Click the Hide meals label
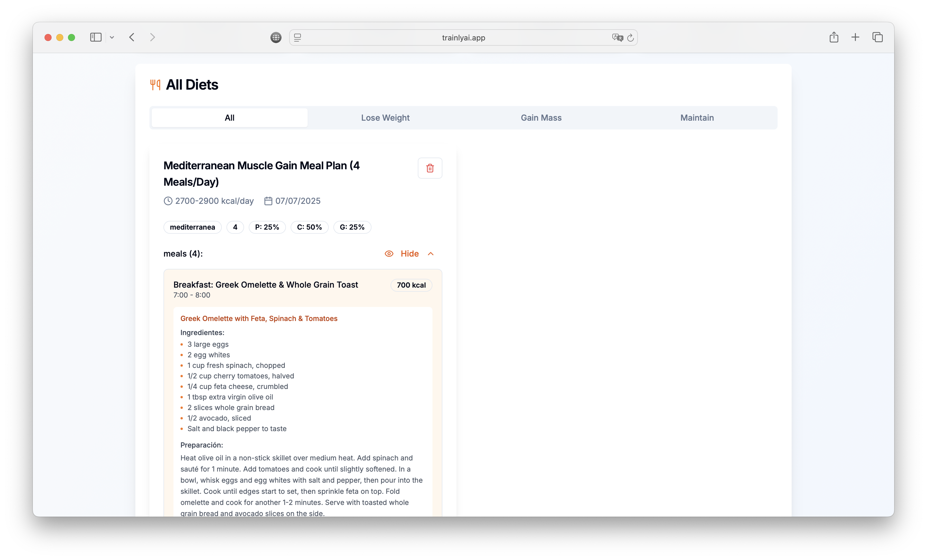Viewport: 927px width, 560px height. click(409, 254)
